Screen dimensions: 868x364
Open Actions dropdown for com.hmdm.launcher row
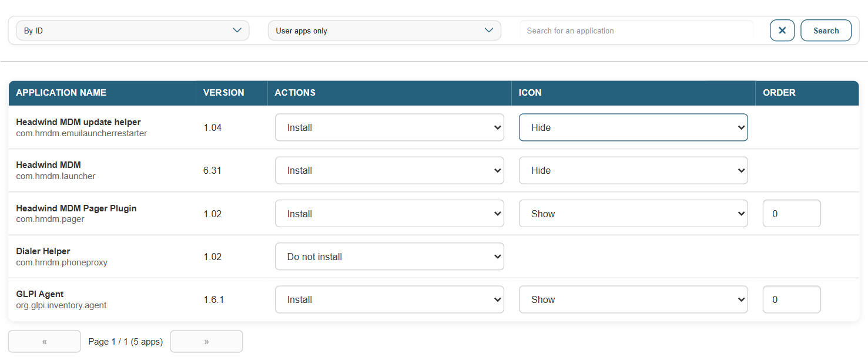point(390,170)
